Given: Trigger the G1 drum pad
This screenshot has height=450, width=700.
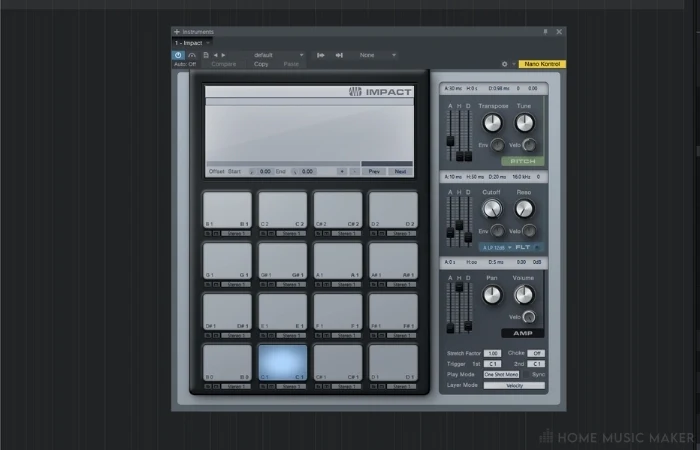Looking at the screenshot, I should pos(227,261).
